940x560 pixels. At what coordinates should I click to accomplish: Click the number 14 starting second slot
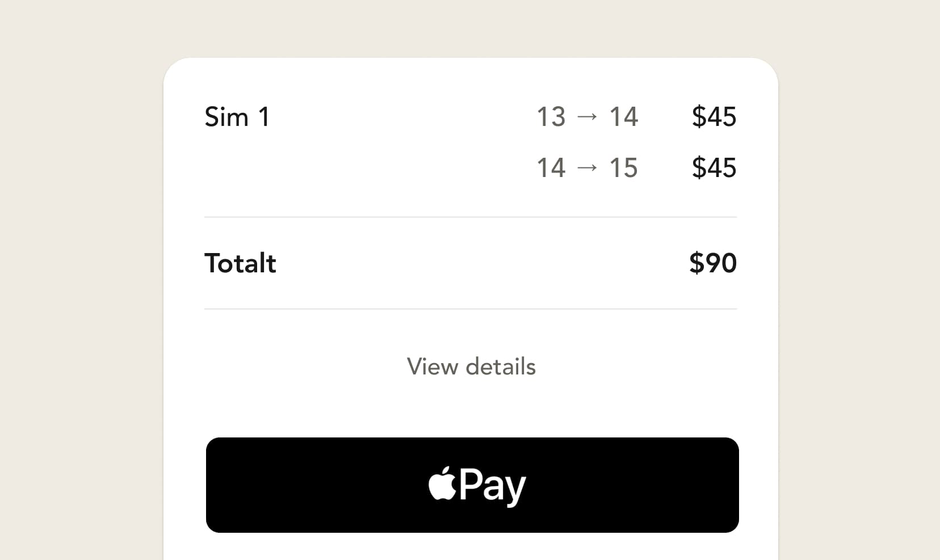(551, 168)
